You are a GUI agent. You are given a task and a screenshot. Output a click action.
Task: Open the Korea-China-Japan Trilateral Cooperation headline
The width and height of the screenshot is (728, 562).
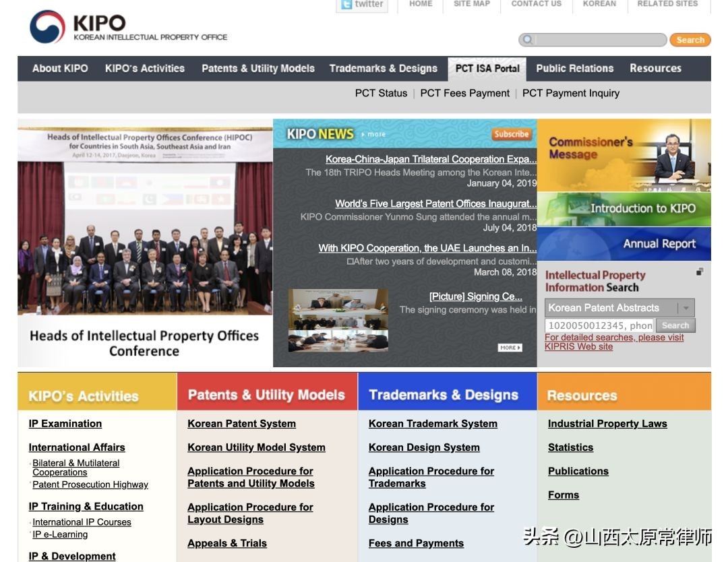(427, 158)
